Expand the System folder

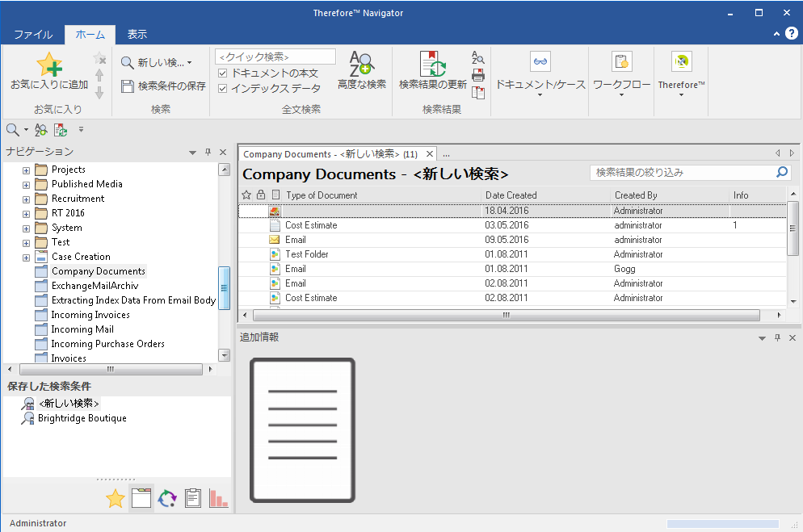point(26,228)
